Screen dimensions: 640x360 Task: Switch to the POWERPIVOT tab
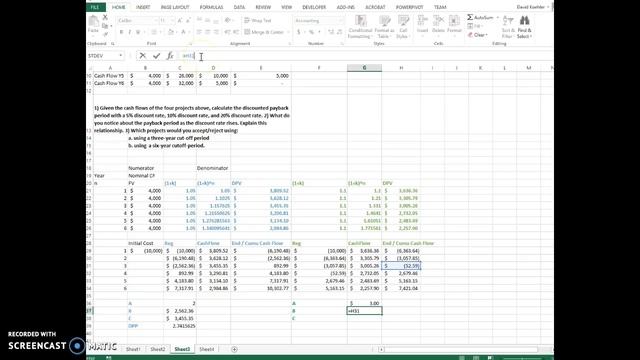click(409, 7)
